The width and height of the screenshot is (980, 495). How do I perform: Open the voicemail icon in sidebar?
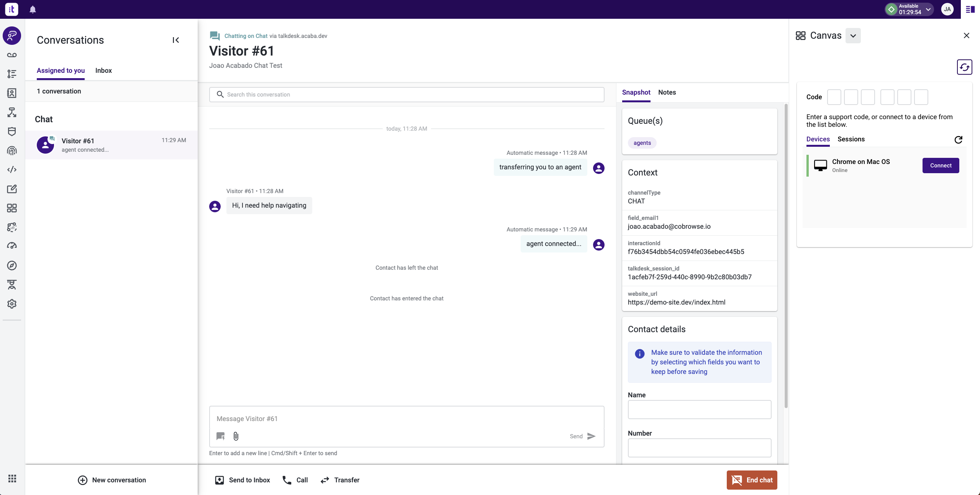[x=12, y=55]
